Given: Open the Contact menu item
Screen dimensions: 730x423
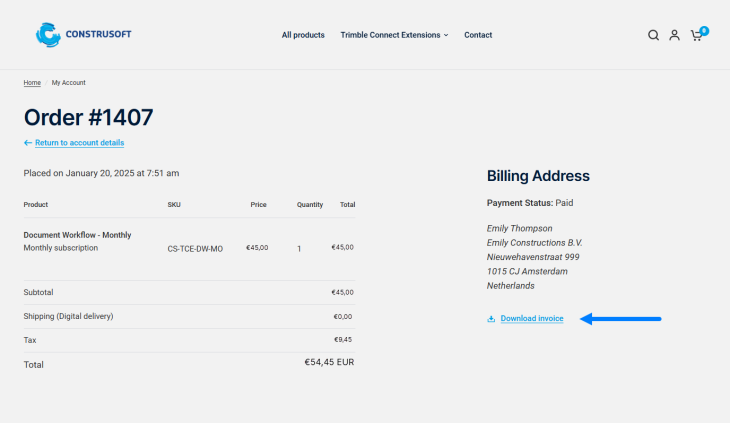Looking at the screenshot, I should 478,35.
